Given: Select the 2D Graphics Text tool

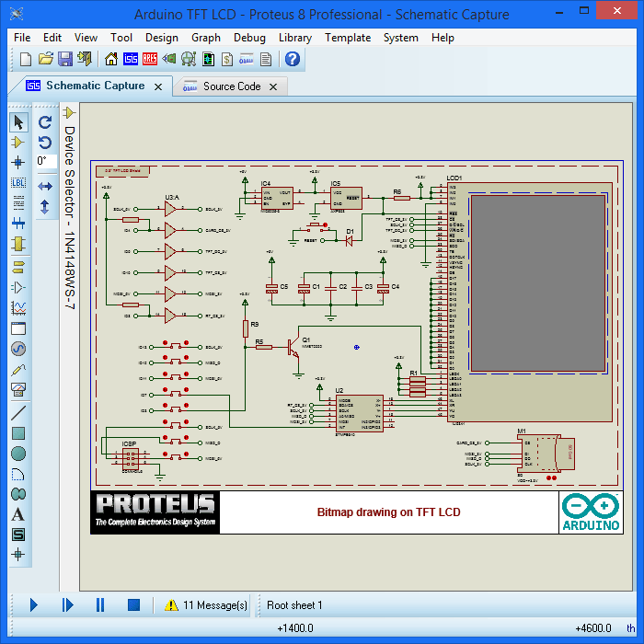Looking at the screenshot, I should 18,515.
